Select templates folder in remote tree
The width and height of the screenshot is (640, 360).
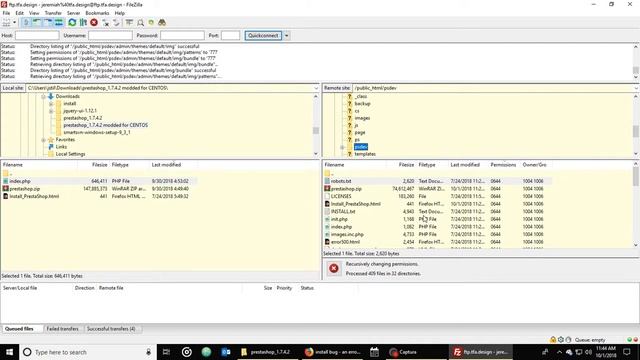coord(365,154)
